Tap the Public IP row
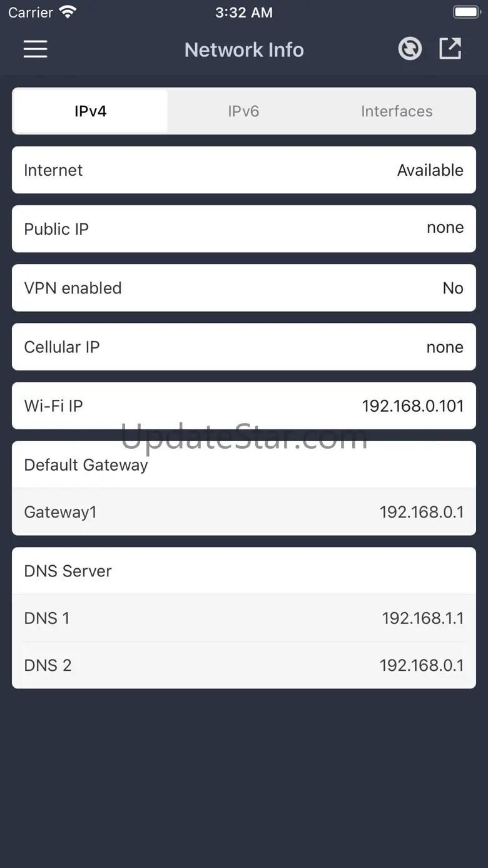Image resolution: width=488 pixels, height=868 pixels. (x=244, y=228)
